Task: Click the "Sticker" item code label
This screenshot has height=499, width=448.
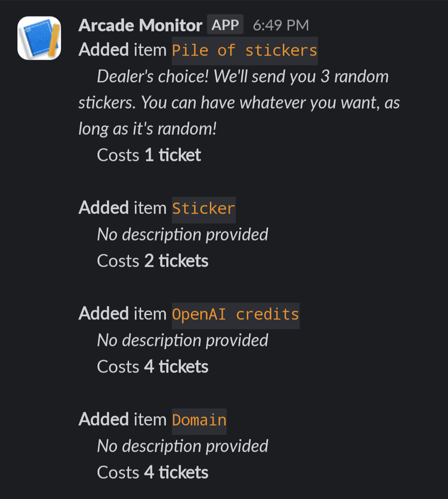Action: point(203,209)
